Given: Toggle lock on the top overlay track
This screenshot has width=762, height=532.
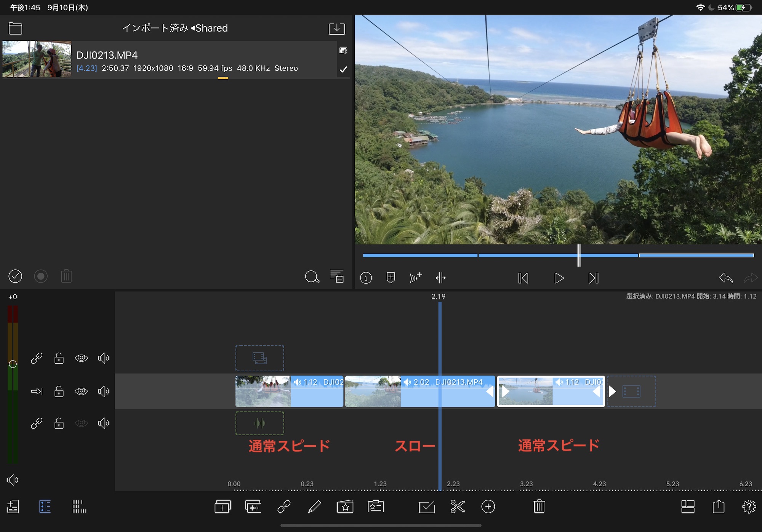Looking at the screenshot, I should point(59,358).
